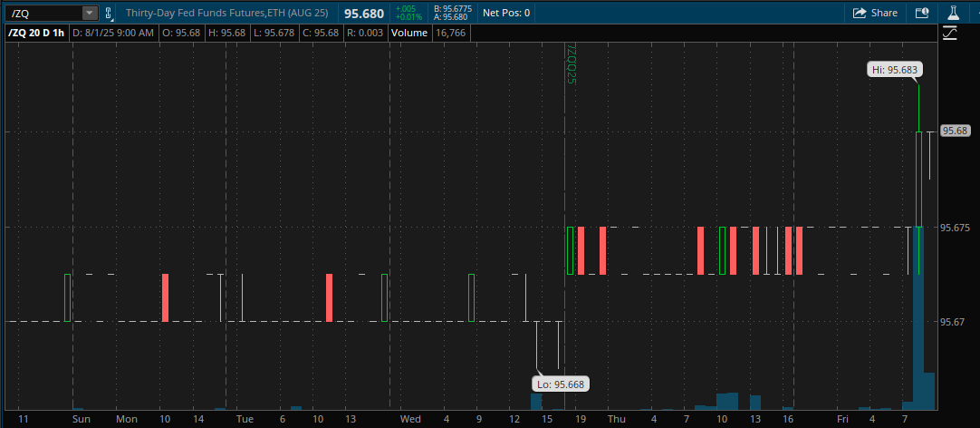Open the symbol dropdown arrow next to /ZQ
The height and width of the screenshot is (428, 980).
90,13
